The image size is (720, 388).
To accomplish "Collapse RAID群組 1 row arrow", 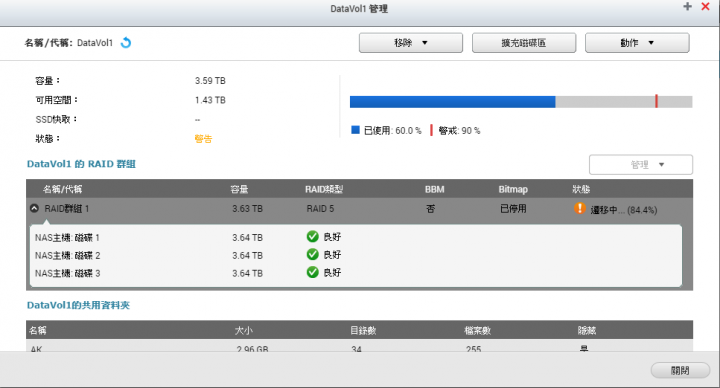I will tap(34, 208).
